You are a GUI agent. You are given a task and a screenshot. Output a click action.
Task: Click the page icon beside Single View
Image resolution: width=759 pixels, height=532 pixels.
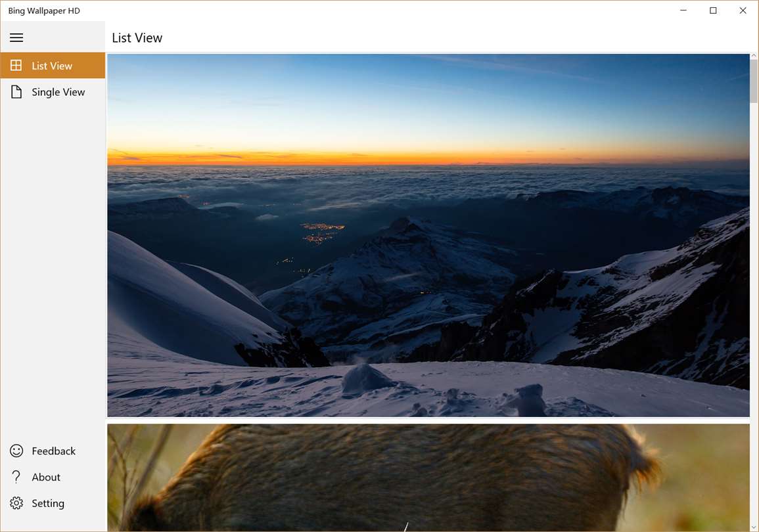(x=16, y=92)
